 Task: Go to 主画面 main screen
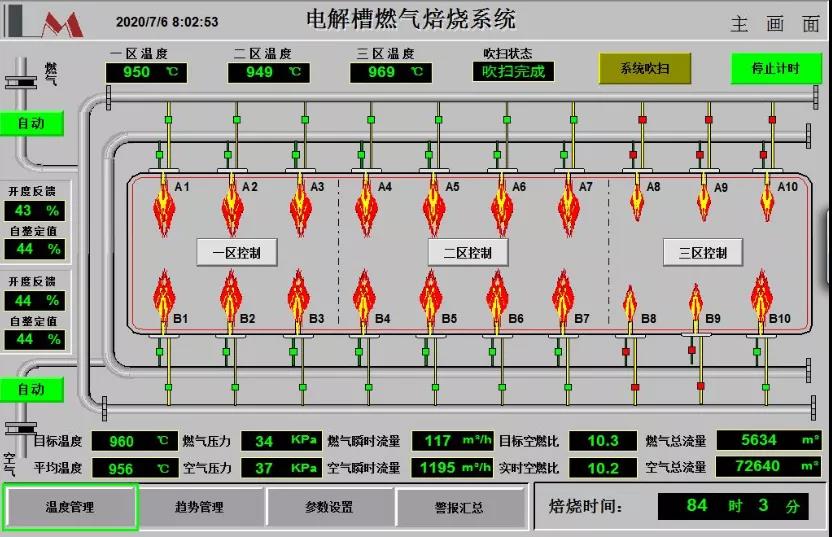pos(773,24)
